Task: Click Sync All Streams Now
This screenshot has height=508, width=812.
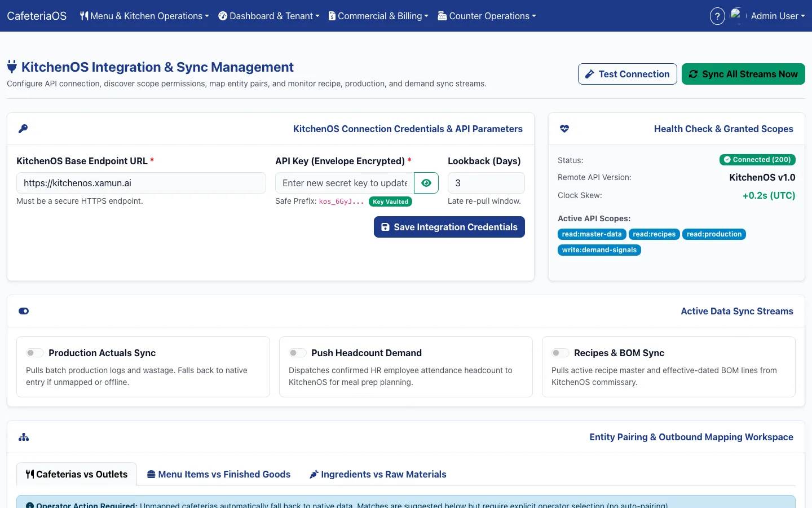Action: coord(743,74)
